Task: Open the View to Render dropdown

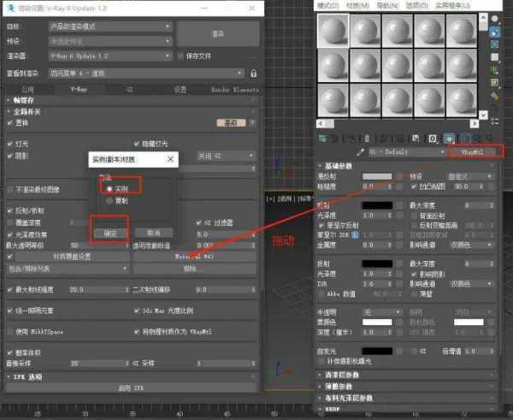Action: point(146,73)
